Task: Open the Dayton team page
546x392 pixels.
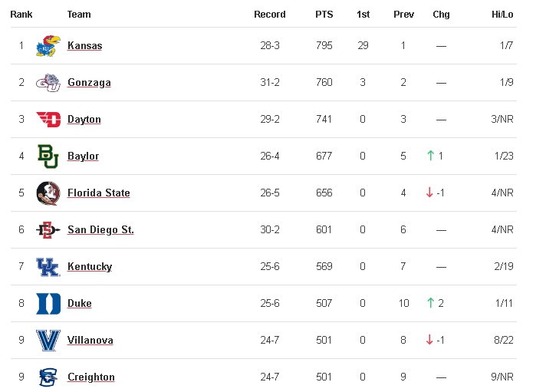Action: click(x=84, y=120)
